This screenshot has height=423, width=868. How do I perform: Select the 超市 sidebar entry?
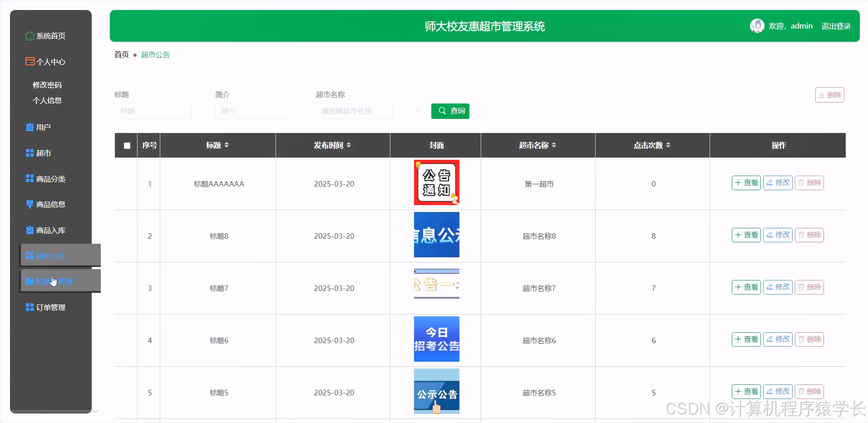43,153
